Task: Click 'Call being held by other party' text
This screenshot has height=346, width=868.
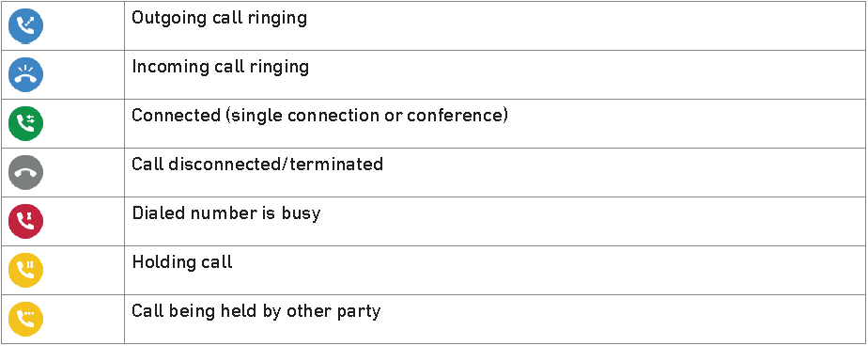Action: pyautogui.click(x=256, y=311)
